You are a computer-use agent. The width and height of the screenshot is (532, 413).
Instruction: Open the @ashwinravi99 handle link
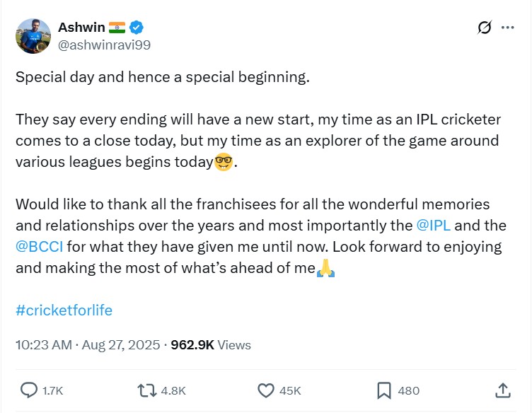[104, 45]
